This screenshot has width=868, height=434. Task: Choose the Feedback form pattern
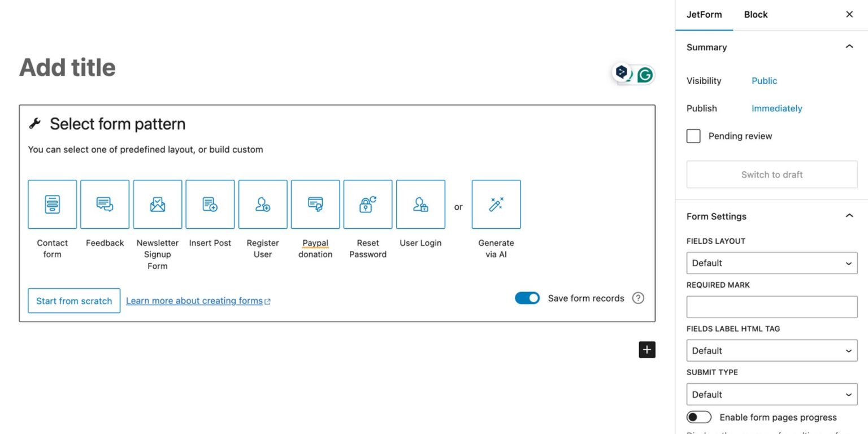(x=105, y=204)
